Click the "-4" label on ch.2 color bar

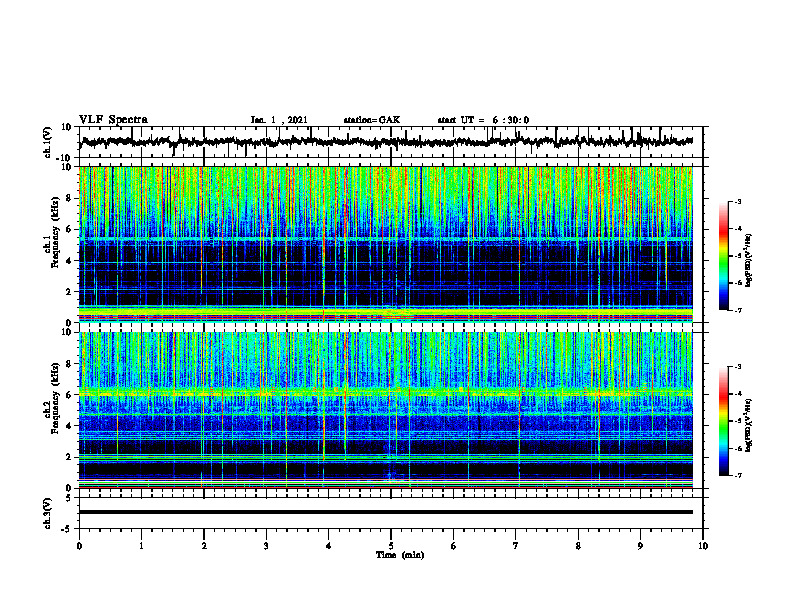[x=737, y=393]
